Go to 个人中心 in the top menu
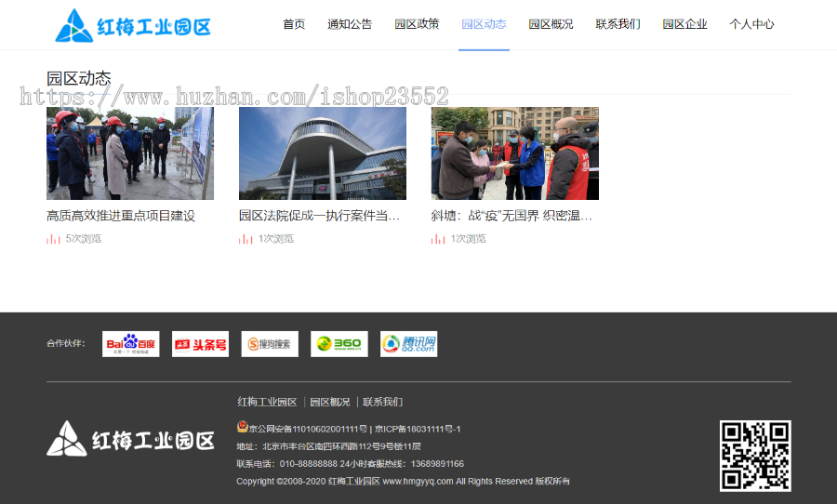The height and width of the screenshot is (504, 837). [x=751, y=24]
